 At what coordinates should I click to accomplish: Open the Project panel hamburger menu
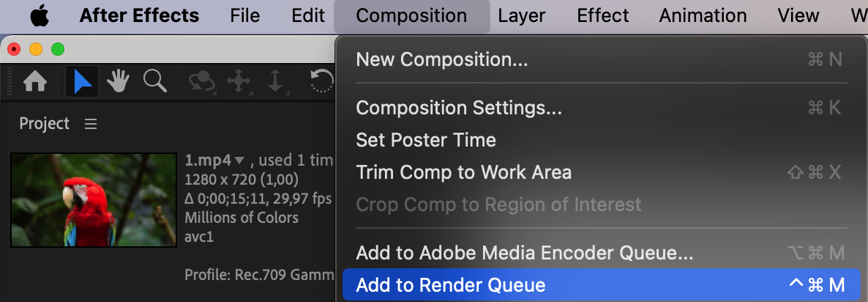click(x=91, y=124)
